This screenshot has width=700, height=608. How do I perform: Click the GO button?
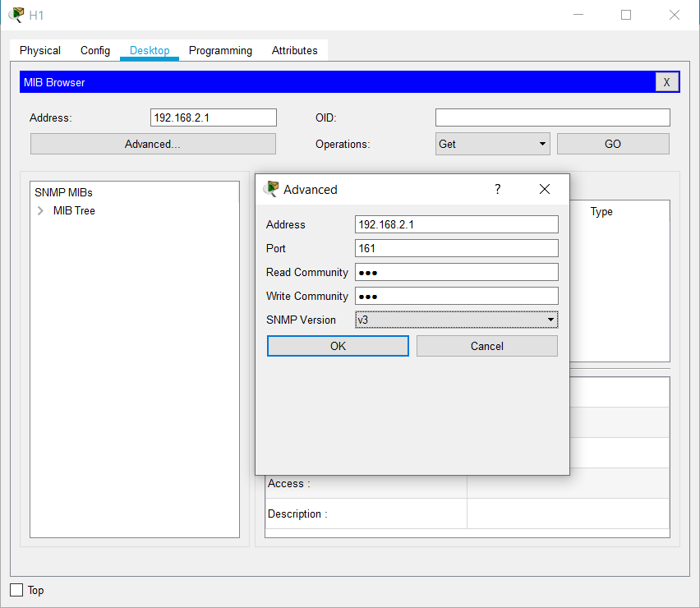[x=612, y=144]
